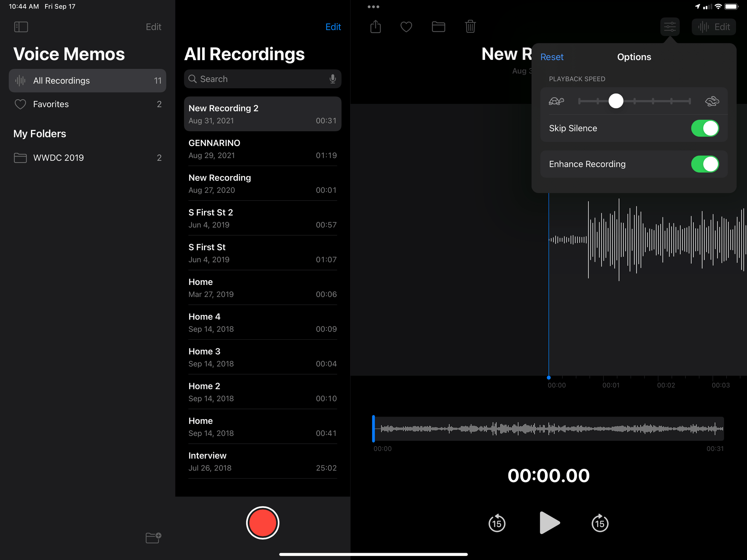
Task: Tap the home indicator bar
Action: point(373,554)
